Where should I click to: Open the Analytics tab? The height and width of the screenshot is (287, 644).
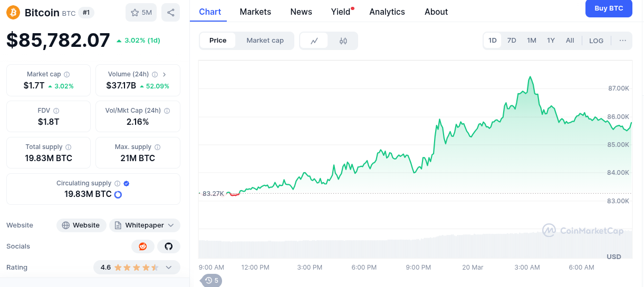point(387,12)
